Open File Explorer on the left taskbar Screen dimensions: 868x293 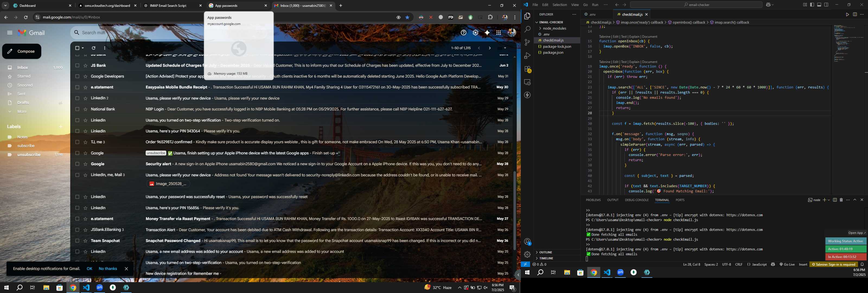tap(46, 288)
